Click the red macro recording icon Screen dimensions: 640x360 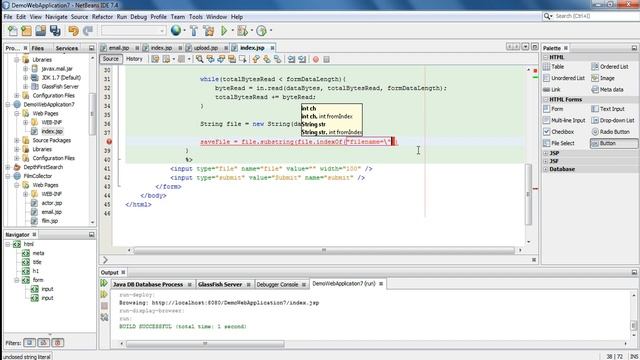click(x=316, y=60)
